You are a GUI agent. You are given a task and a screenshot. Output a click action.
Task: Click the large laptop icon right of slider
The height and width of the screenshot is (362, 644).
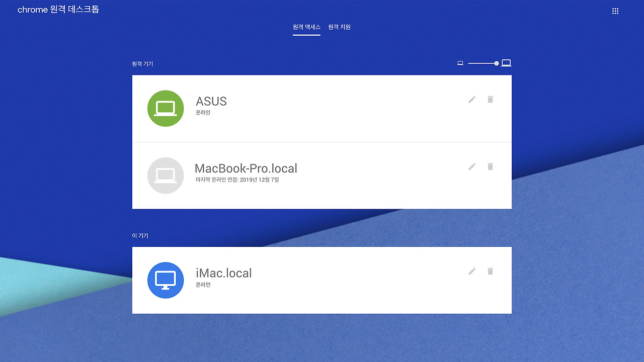point(506,63)
